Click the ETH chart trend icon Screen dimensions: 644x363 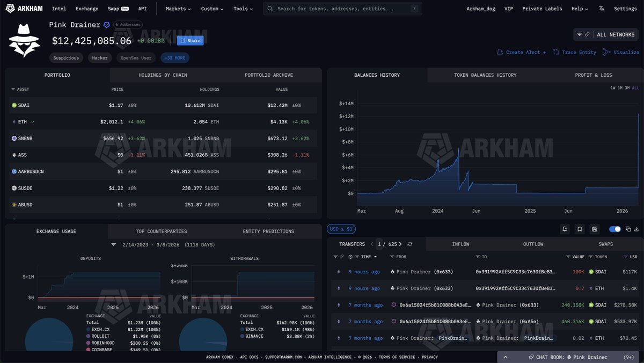[32, 122]
